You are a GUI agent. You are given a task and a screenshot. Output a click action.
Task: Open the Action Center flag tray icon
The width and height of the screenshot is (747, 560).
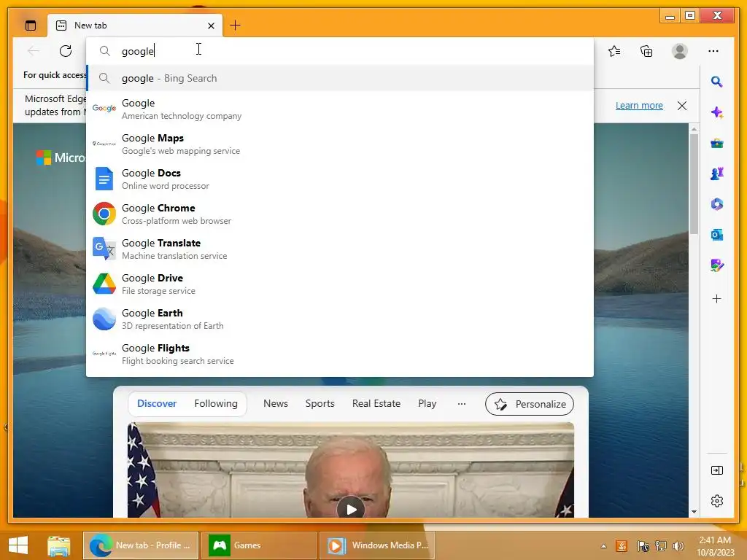click(643, 546)
